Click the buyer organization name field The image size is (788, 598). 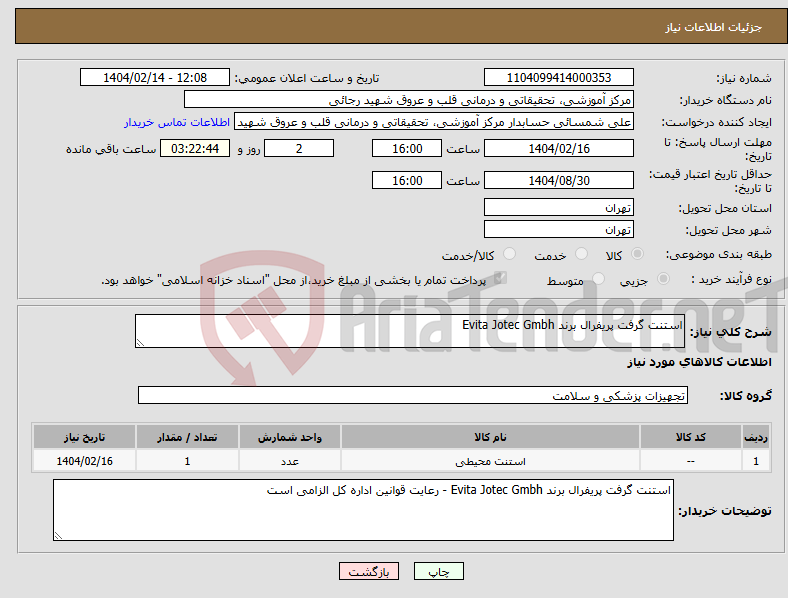pos(409,99)
